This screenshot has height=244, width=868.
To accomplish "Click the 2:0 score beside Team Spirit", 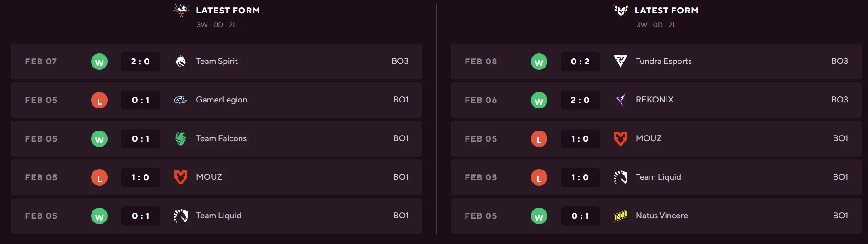I will click(140, 62).
